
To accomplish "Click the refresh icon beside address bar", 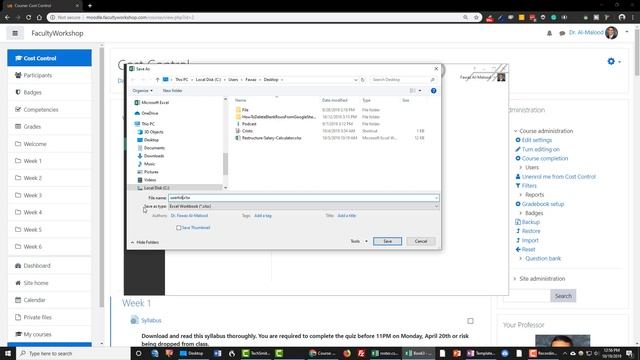I will 362,80.
